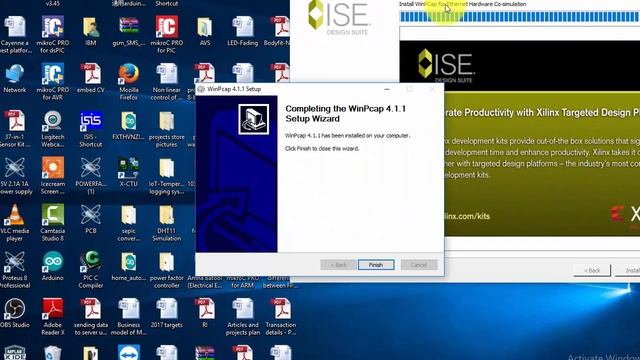Click Finish in the WinPcap setup wizard
Screen dimensions: 640x360
(x=376, y=265)
